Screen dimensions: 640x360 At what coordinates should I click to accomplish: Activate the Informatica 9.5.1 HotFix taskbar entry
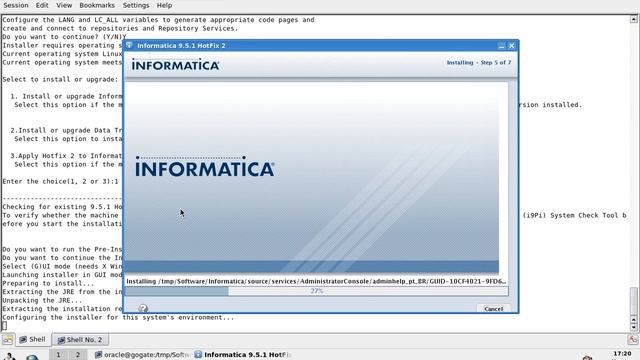pyautogui.click(x=243, y=355)
